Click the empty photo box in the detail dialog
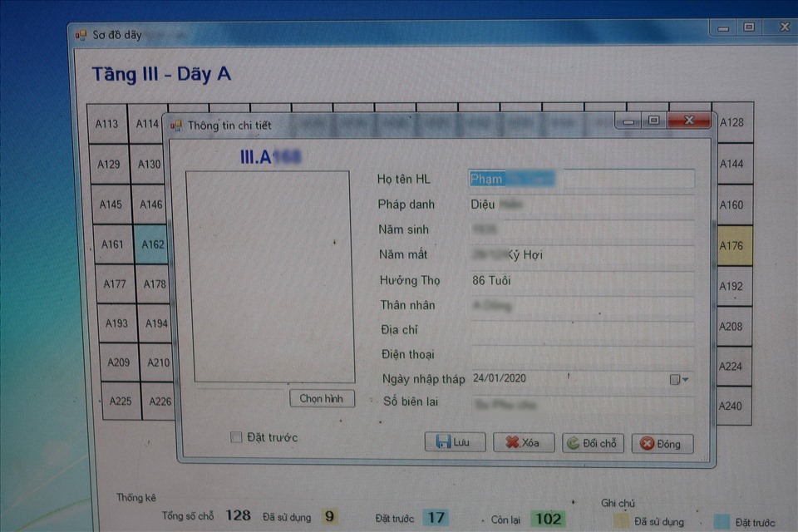The width and height of the screenshot is (798, 532). [x=270, y=277]
